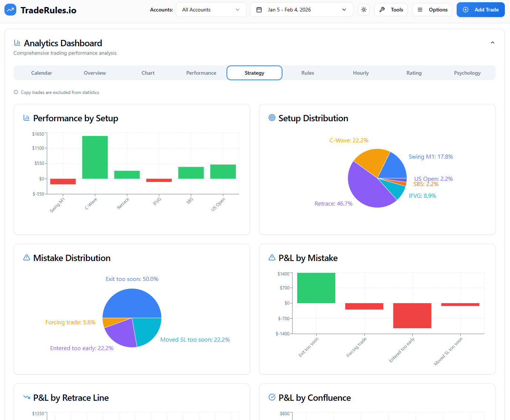The image size is (510, 420).
Task: Click the calendar icon in date selector
Action: click(x=259, y=10)
